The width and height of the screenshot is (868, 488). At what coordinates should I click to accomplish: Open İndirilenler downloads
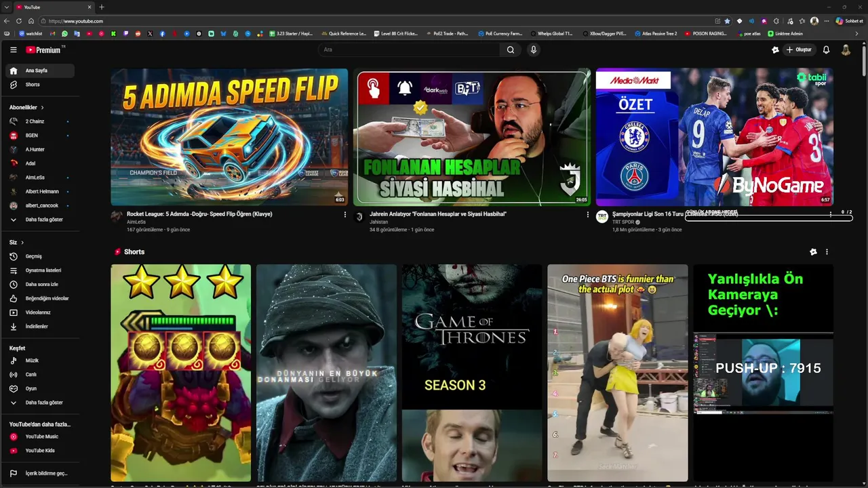coord(39,326)
